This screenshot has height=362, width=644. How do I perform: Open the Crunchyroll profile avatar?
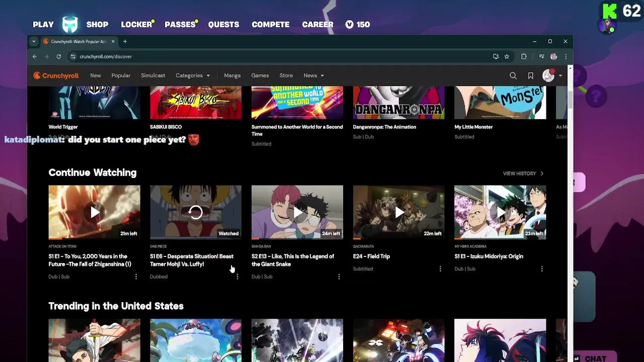548,75
